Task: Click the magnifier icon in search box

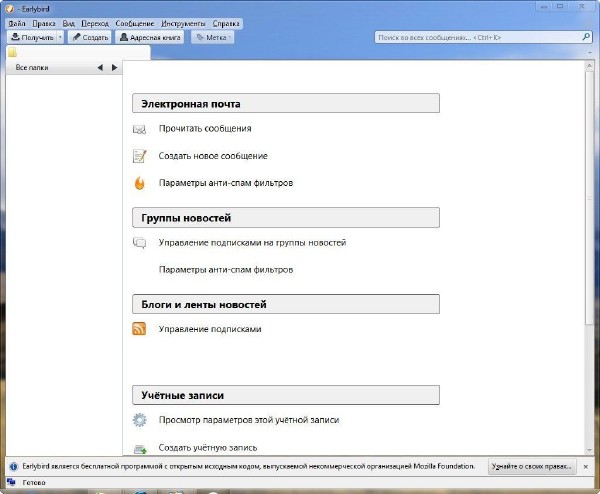Action: pyautogui.click(x=586, y=37)
